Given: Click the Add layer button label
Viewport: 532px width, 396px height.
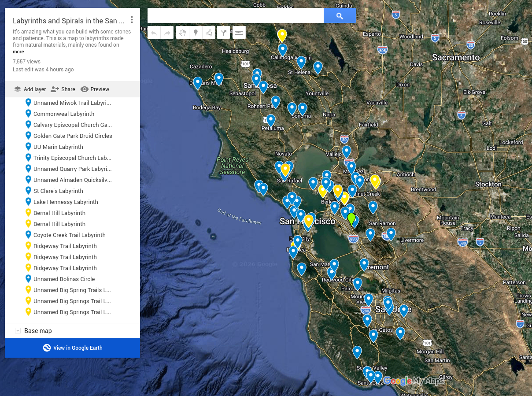Looking at the screenshot, I should [x=35, y=89].
